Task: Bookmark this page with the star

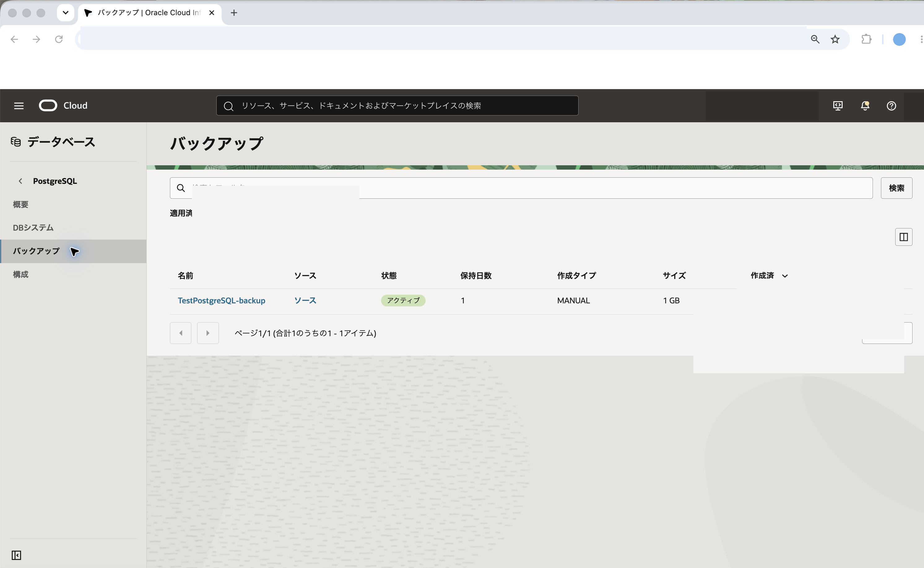Action: 835,39
